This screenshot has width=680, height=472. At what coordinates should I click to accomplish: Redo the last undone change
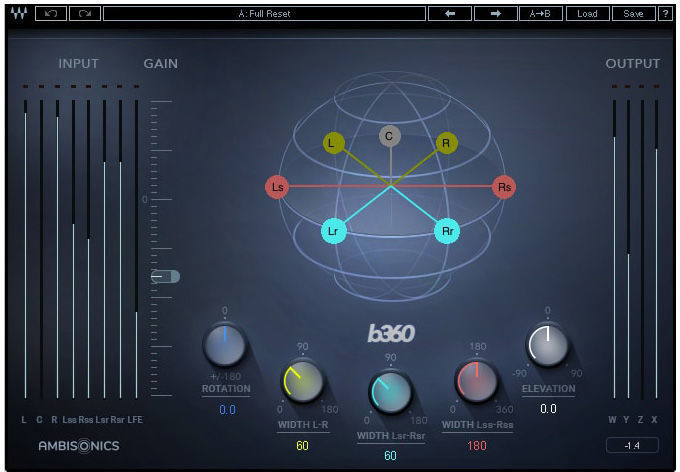[x=85, y=13]
